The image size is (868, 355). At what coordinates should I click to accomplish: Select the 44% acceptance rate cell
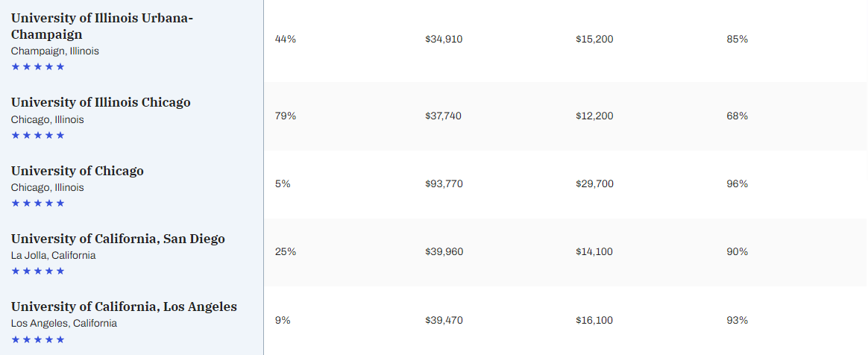pos(286,40)
